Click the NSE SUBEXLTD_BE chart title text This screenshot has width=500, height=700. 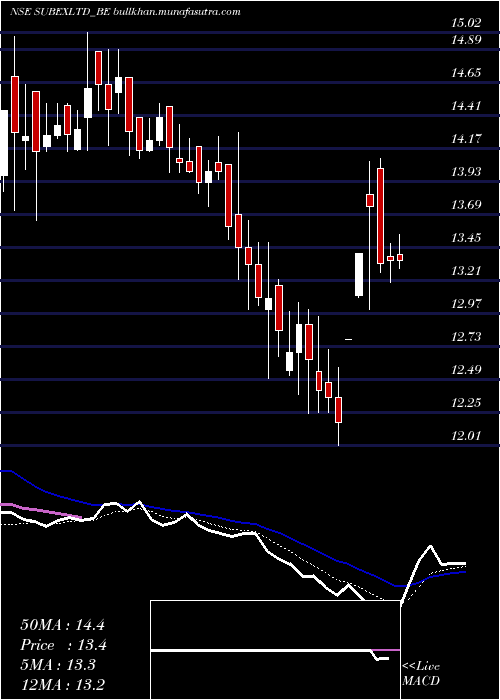tap(125, 12)
